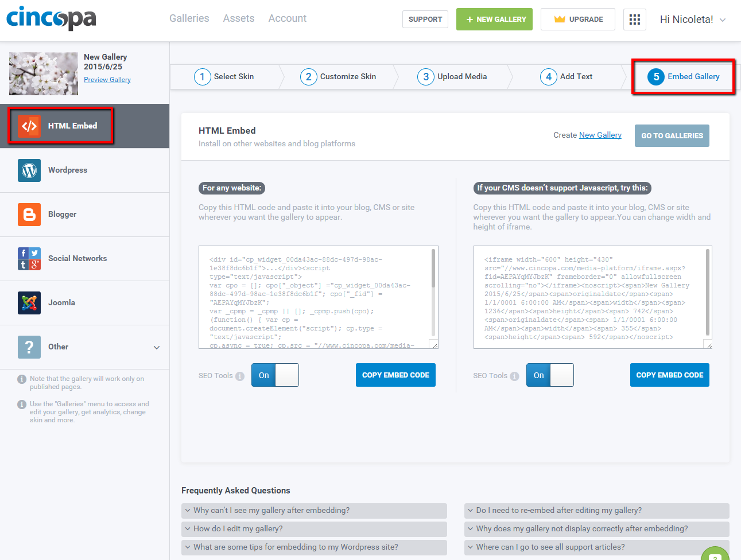This screenshot has height=560, width=741.
Task: Open the Assets menu
Action: tap(239, 18)
